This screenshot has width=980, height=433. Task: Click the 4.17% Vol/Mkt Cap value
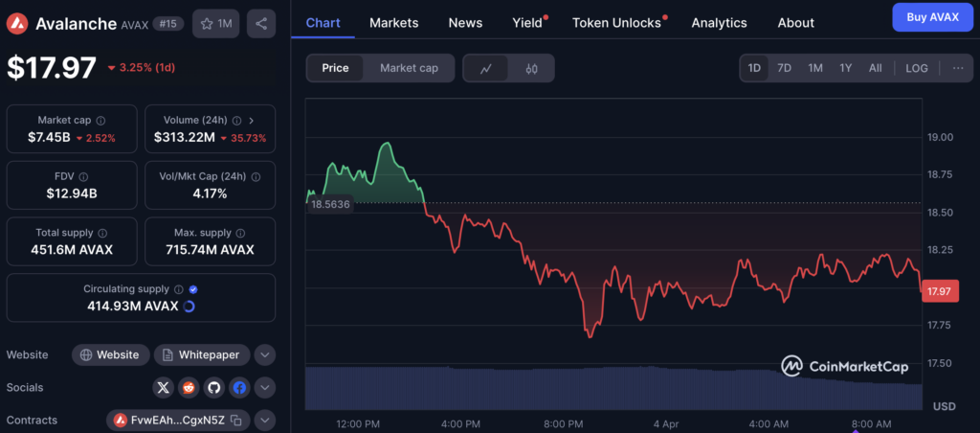(x=210, y=194)
